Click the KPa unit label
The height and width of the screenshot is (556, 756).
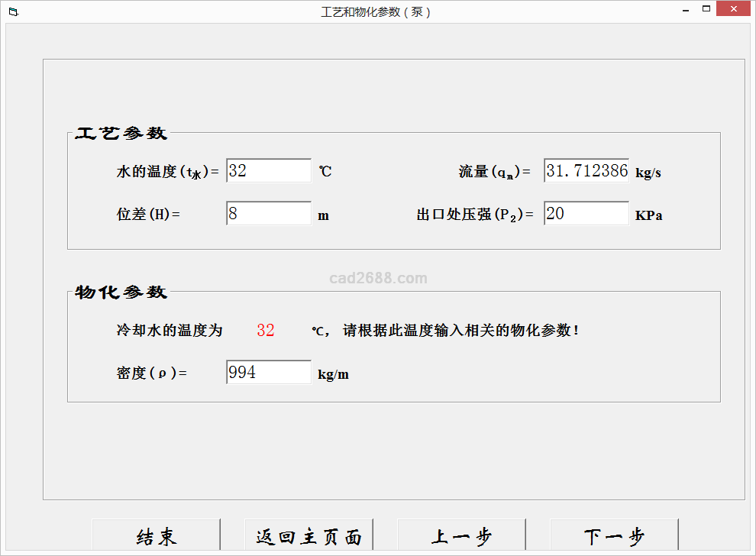click(649, 215)
